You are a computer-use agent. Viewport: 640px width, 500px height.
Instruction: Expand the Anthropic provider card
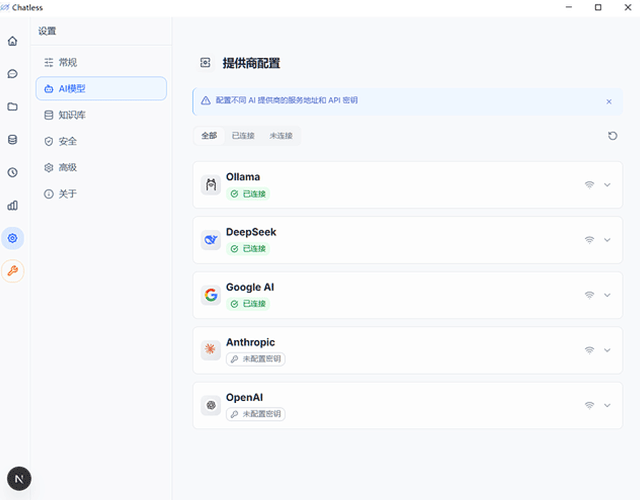[607, 350]
